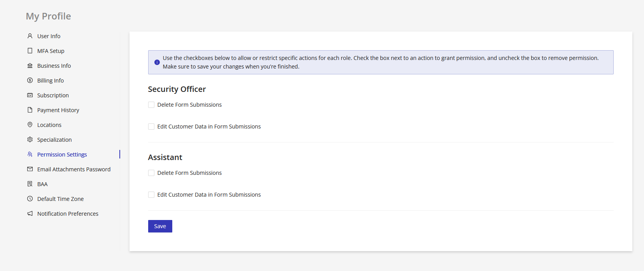Image resolution: width=644 pixels, height=271 pixels.
Task: Open the BAA section
Action: click(x=42, y=184)
